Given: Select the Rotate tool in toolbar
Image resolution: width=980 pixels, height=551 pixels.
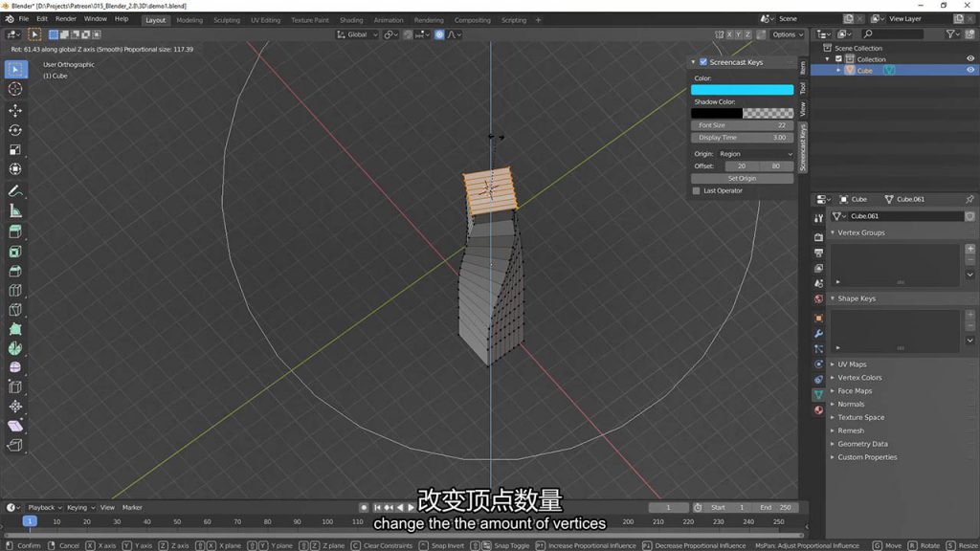Looking at the screenshot, I should click(x=15, y=130).
